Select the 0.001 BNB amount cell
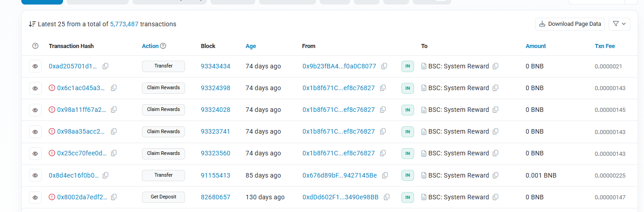Screen dimensions: 644x212 (541, 175)
